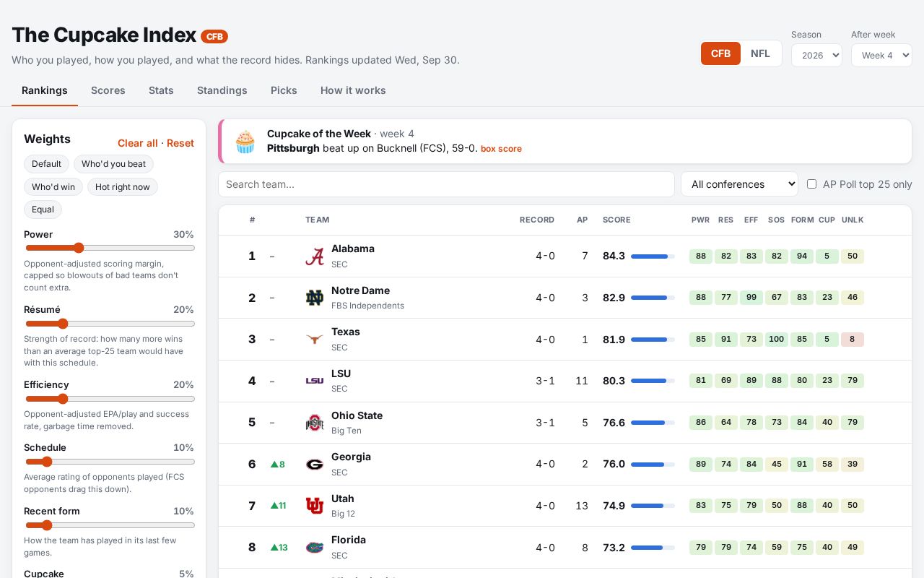Click the Ohio State team logo

[x=315, y=423]
